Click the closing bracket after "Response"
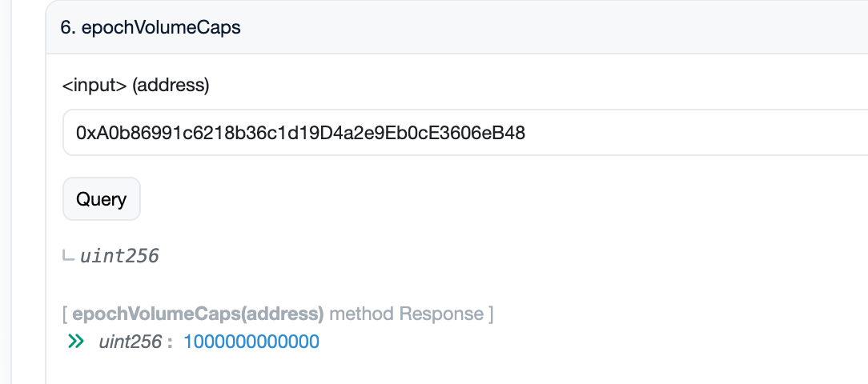Image resolution: width=868 pixels, height=384 pixels. pos(491,313)
